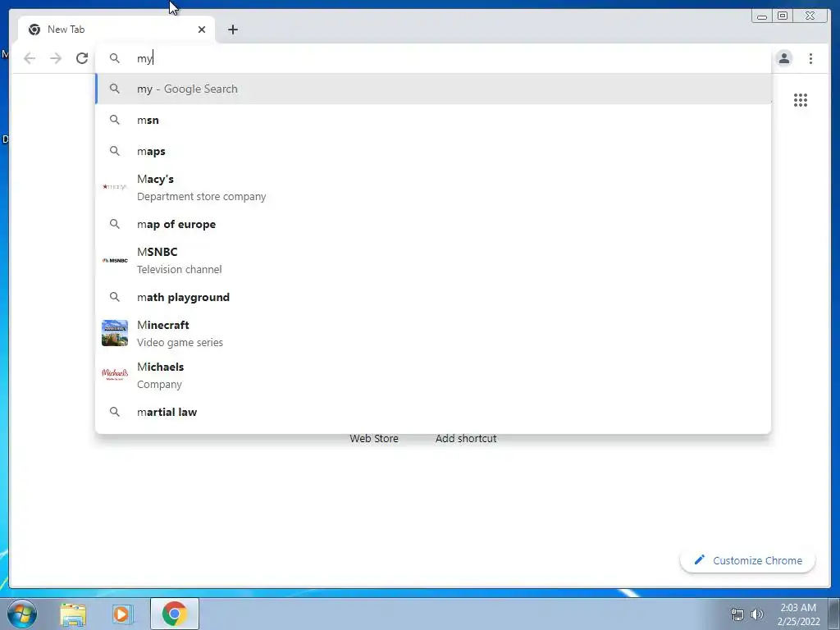
Task: Click the Add shortcut button
Action: pyautogui.click(x=466, y=438)
